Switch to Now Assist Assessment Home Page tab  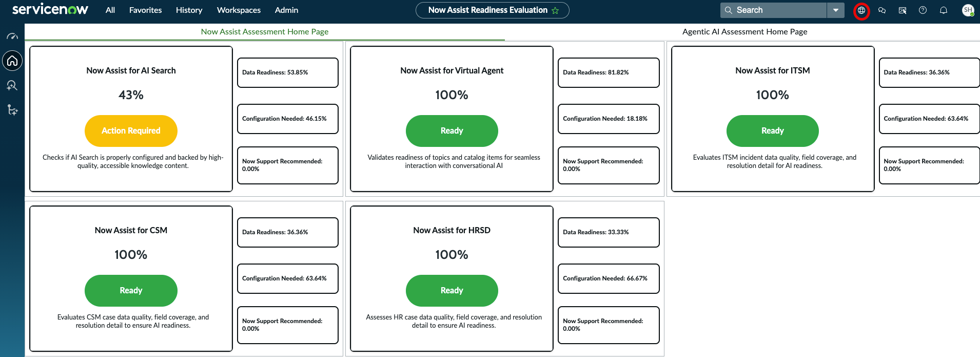tap(265, 32)
